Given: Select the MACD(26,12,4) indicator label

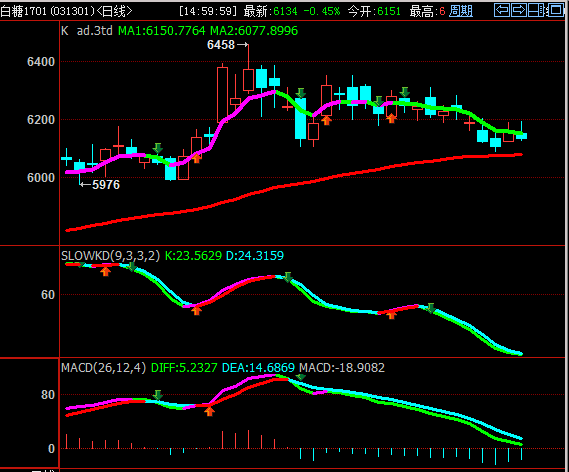Looking at the screenshot, I should point(103,368).
